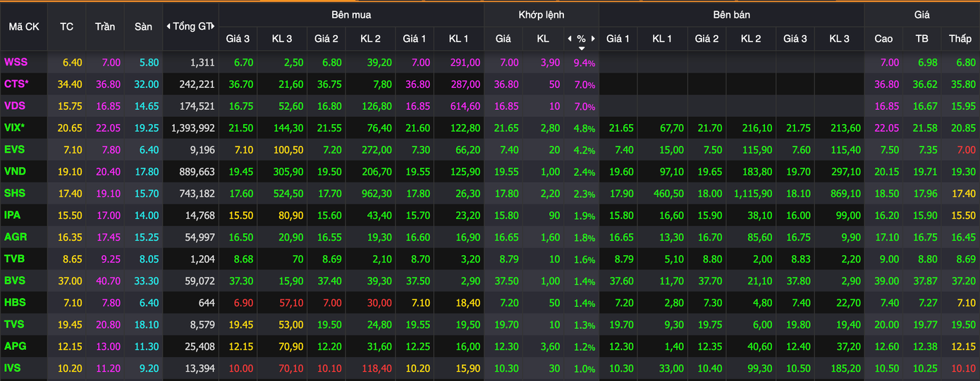This screenshot has width=980, height=381.
Task: Select the Khớp lệnh header group
Action: (541, 15)
